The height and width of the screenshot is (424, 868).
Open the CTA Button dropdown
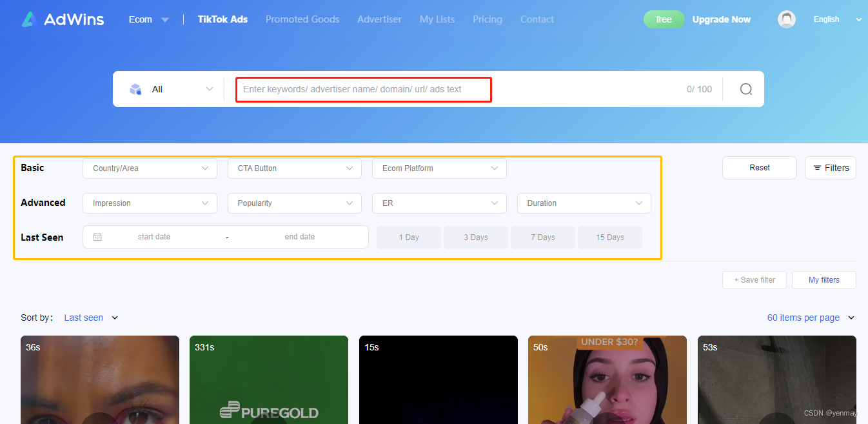(x=295, y=168)
